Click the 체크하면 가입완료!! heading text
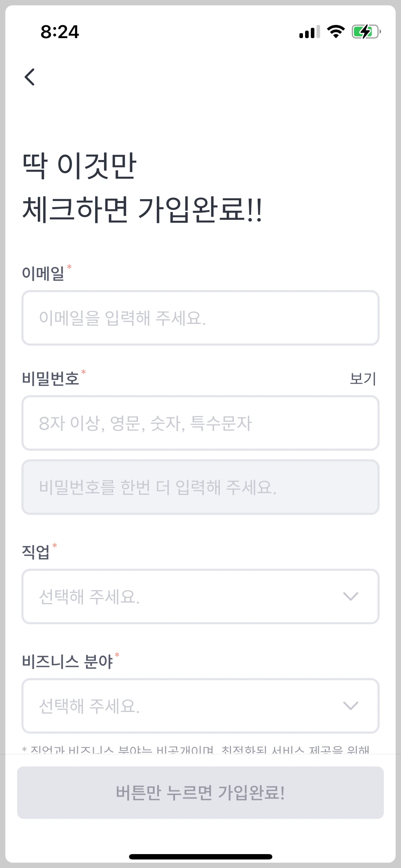The image size is (401, 868). tap(142, 210)
